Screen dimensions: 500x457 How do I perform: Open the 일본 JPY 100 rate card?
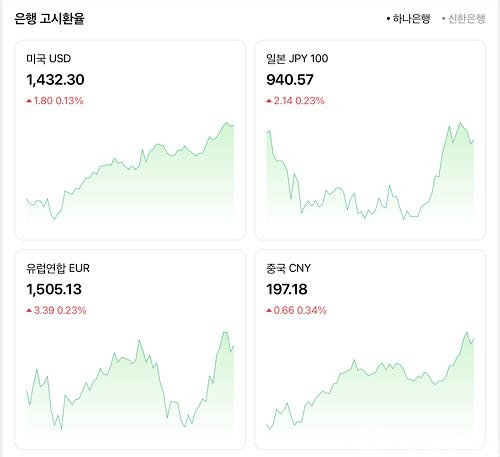pyautogui.click(x=370, y=140)
